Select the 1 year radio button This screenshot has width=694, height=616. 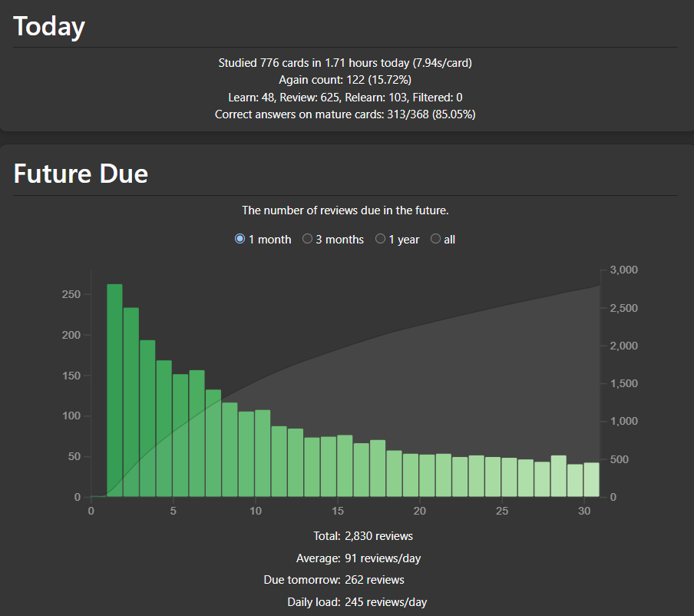point(380,239)
